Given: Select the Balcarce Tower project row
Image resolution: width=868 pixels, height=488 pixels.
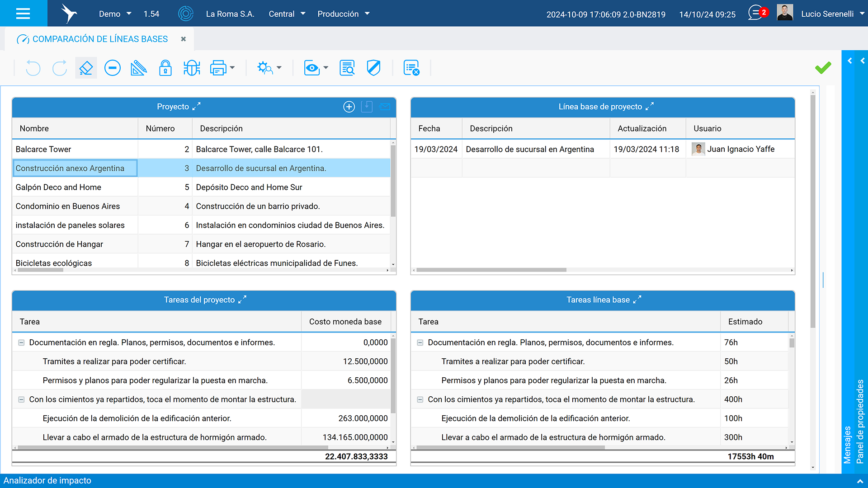Looking at the screenshot, I should [201, 149].
